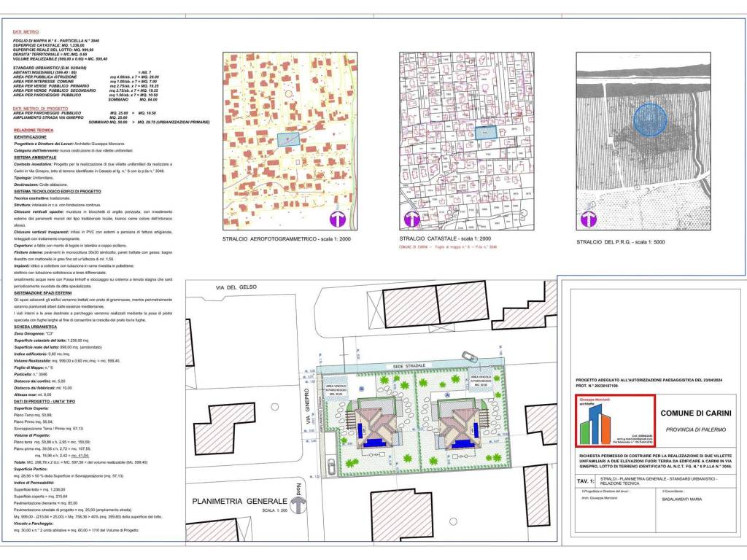Click north arrow icon on aerial photogrammetric map
Viewport: 747px width, 560px height.
(338, 219)
